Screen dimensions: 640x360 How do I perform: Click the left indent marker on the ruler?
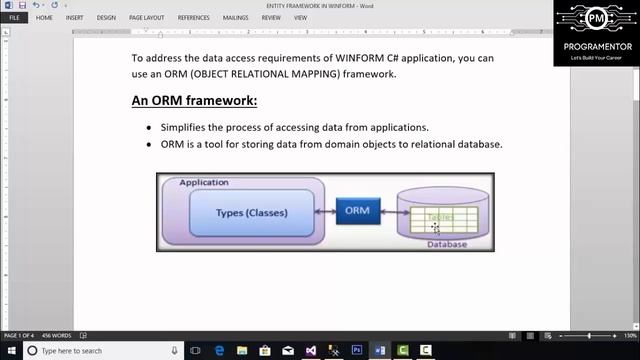[x=160, y=35]
